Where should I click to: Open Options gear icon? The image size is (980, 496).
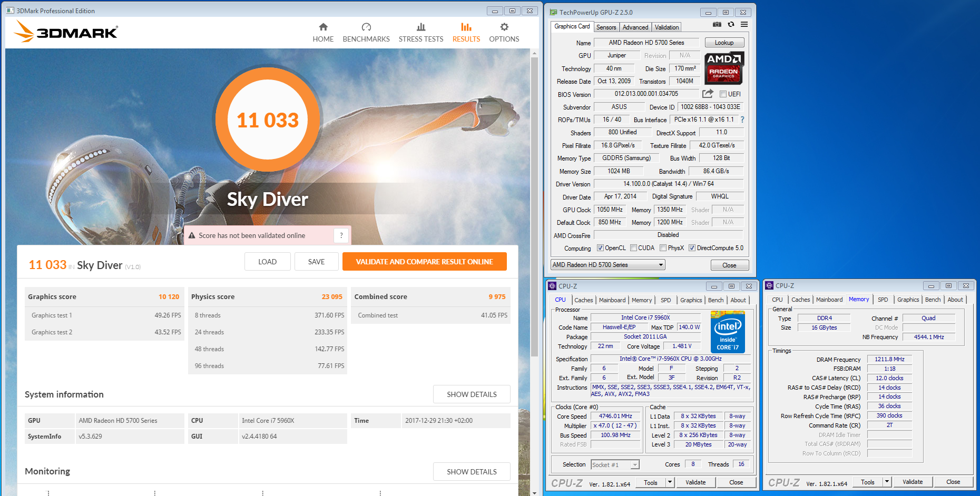click(504, 27)
